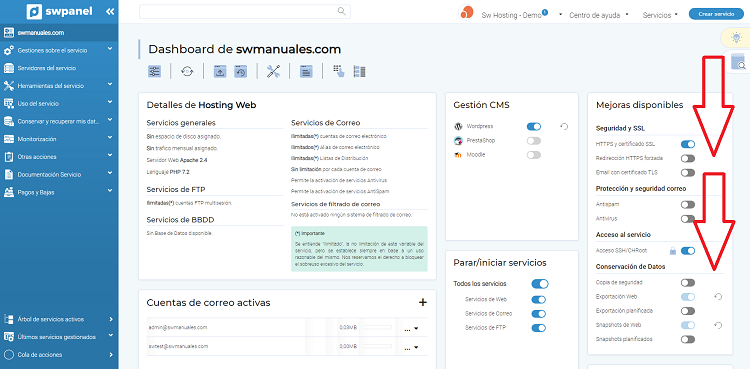The image size is (750, 369).
Task: Toggle HTTPS y certificado SSL switch
Action: [x=688, y=144]
